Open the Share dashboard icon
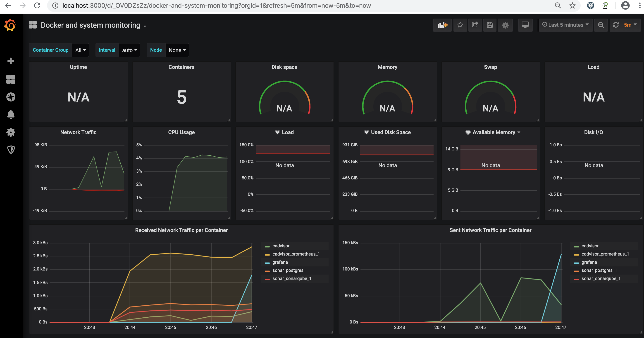Image resolution: width=644 pixels, height=338 pixels. 475,25
